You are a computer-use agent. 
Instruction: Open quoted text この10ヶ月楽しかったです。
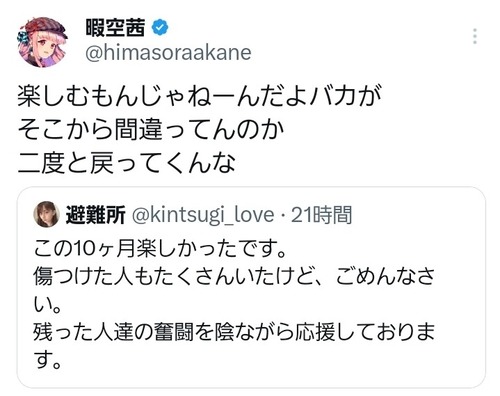pyautogui.click(x=160, y=249)
